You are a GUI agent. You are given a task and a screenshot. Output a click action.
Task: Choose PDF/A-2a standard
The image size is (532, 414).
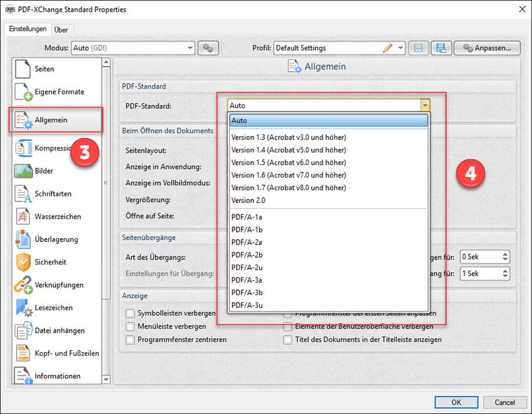(329, 242)
